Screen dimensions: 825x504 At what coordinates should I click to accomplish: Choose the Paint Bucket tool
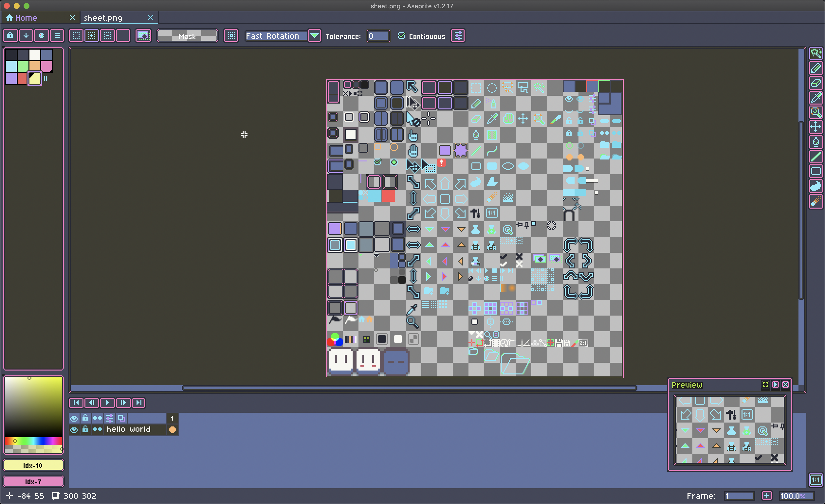[816, 142]
